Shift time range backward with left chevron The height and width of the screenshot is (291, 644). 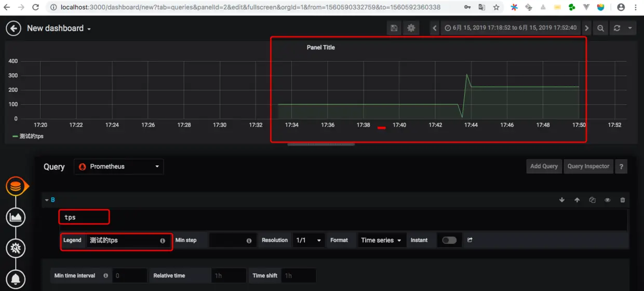[435, 28]
